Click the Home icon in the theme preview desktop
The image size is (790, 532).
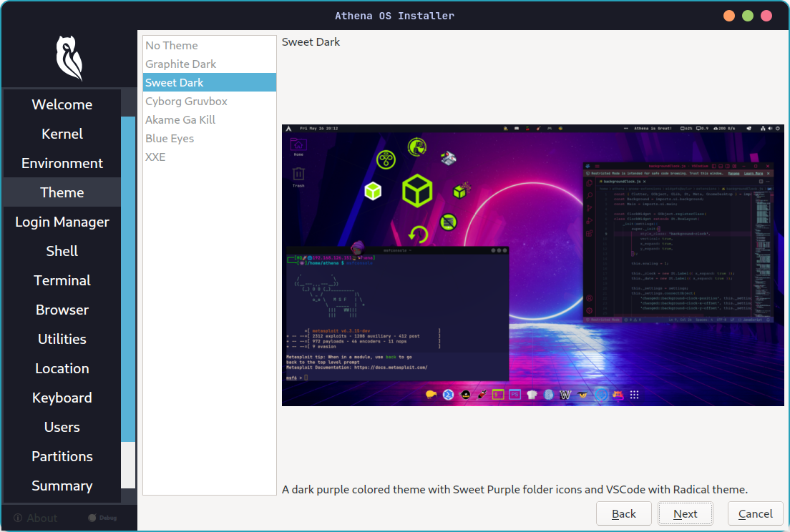298,144
